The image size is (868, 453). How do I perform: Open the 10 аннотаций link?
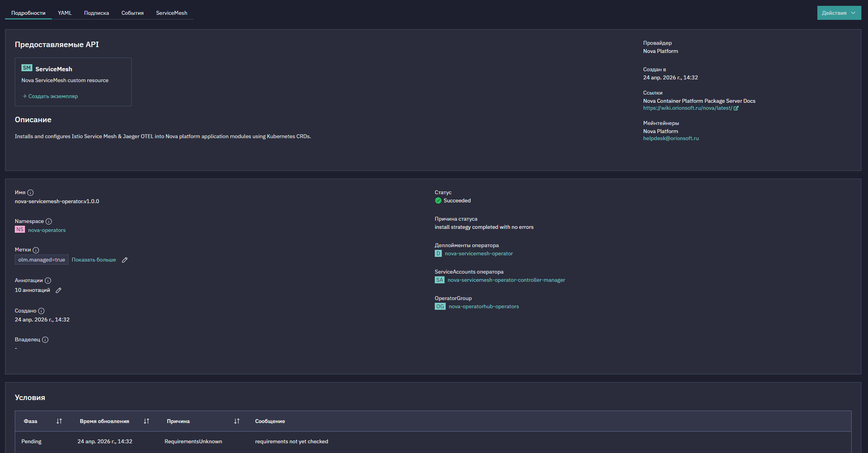pos(32,290)
